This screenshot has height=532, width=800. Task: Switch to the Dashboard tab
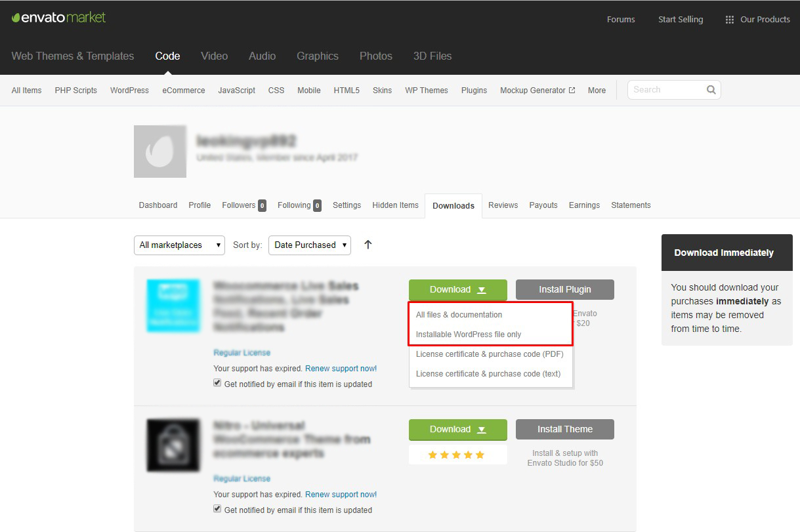[x=158, y=205]
